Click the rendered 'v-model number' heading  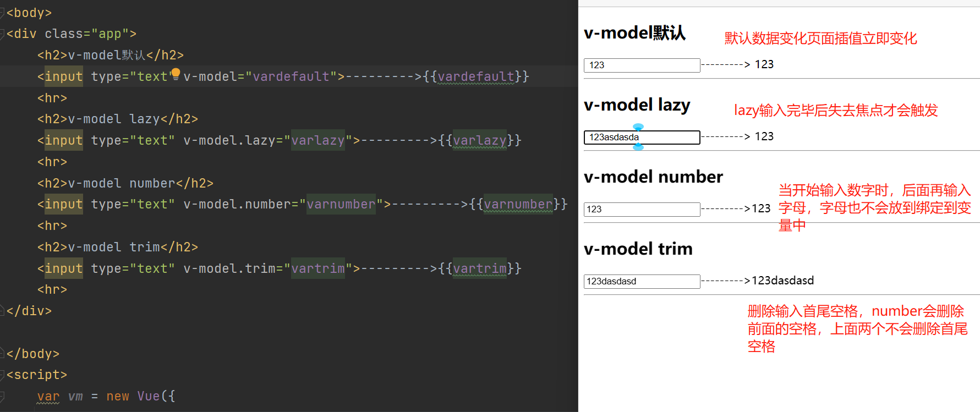click(x=653, y=177)
